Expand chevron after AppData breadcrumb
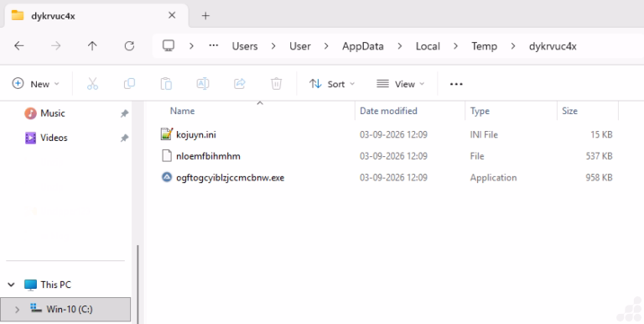644x324 pixels. 400,46
